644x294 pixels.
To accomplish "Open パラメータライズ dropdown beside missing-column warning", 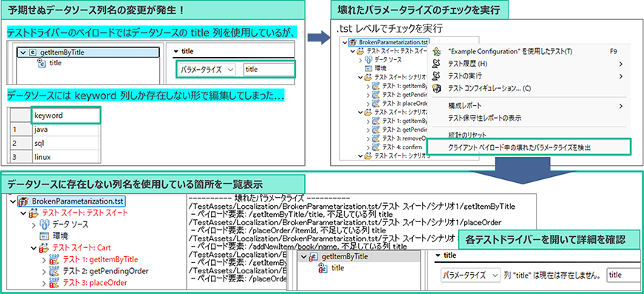I will [x=470, y=275].
